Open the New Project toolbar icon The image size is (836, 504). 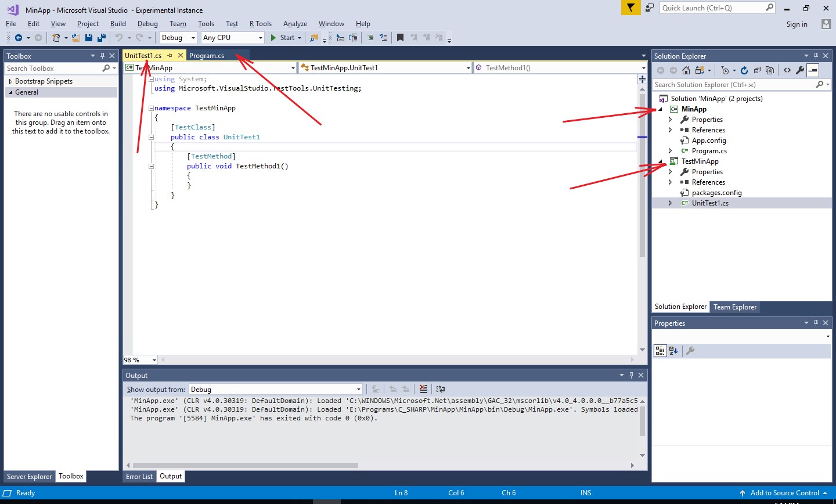tap(55, 38)
